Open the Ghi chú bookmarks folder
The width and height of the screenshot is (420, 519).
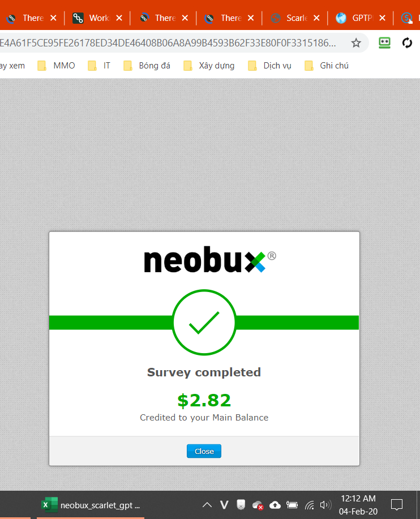(327, 66)
